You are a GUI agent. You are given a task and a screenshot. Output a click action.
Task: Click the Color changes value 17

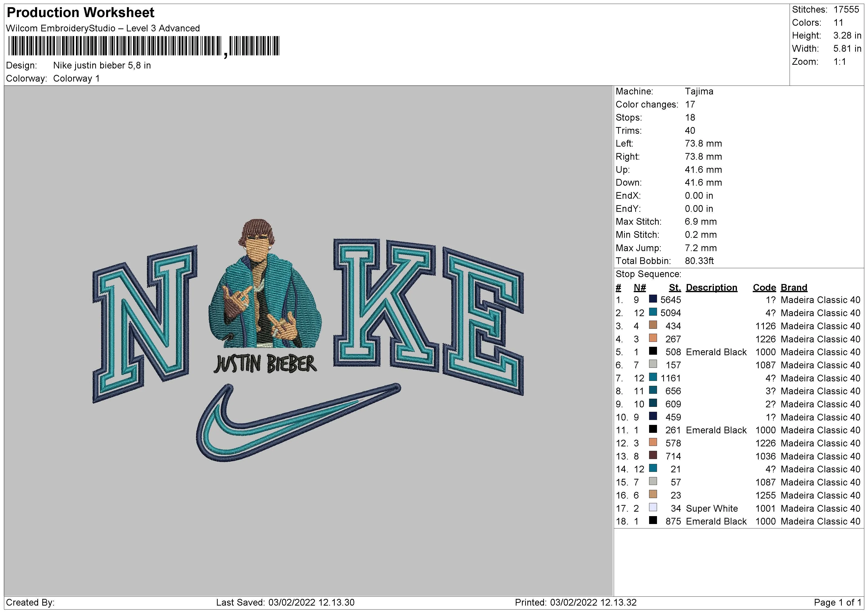click(x=690, y=105)
